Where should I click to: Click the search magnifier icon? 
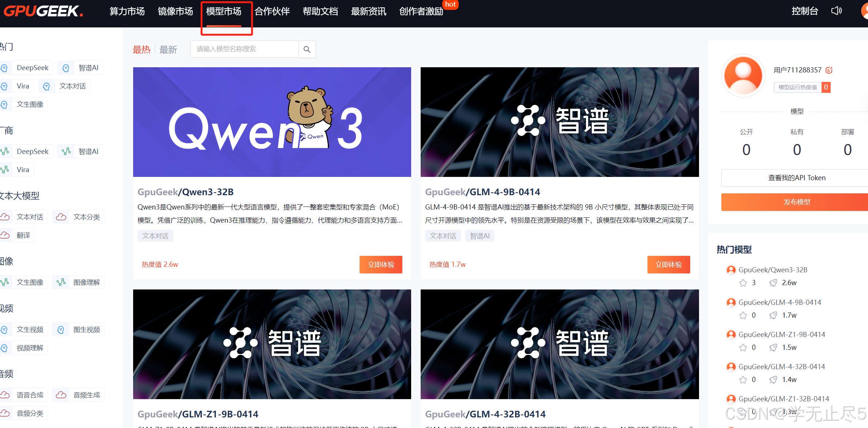pyautogui.click(x=307, y=49)
